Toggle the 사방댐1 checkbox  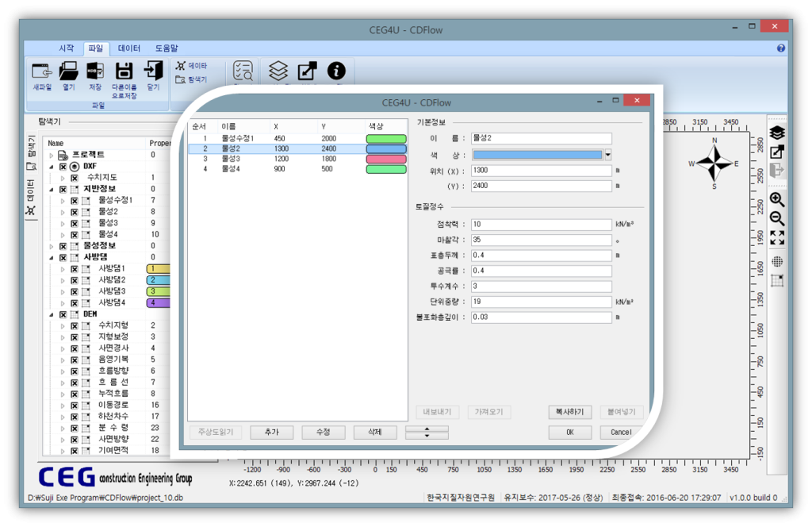tap(75, 269)
